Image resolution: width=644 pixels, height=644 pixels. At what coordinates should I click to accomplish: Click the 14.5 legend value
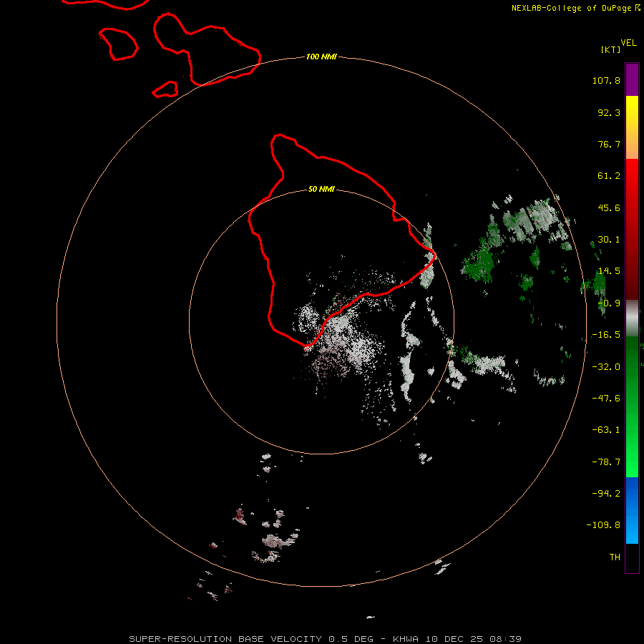609,271
